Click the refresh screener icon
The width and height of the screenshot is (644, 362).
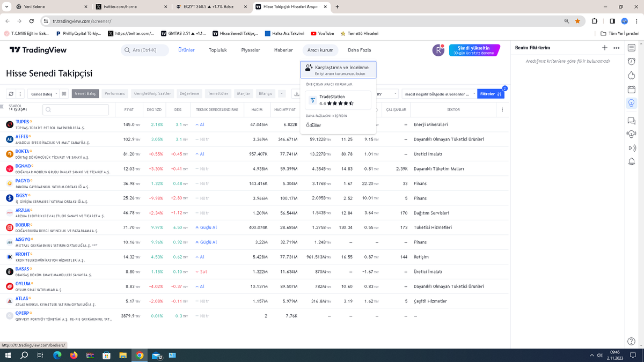click(11, 93)
